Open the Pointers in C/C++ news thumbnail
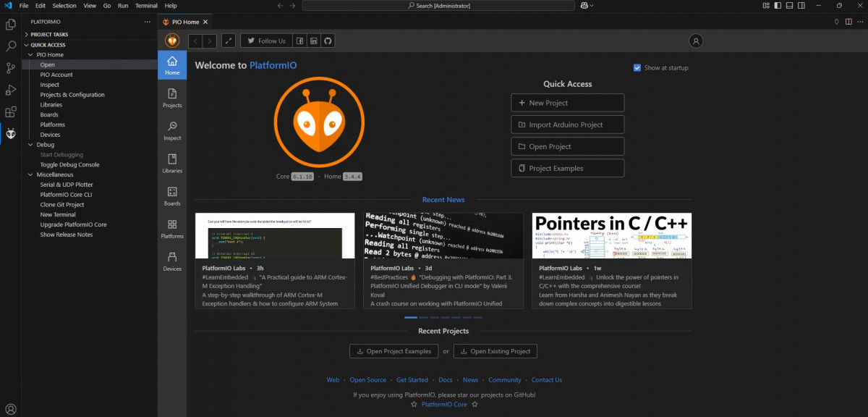 tap(611, 235)
